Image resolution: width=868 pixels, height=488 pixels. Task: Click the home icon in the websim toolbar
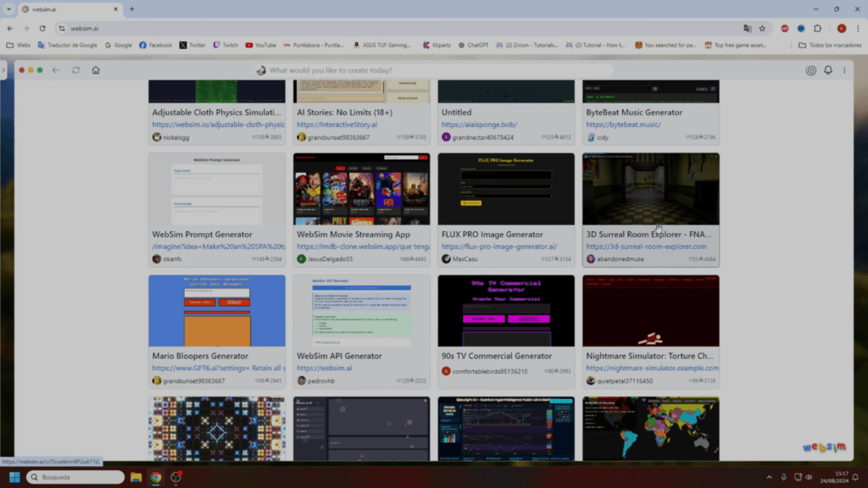tap(95, 69)
